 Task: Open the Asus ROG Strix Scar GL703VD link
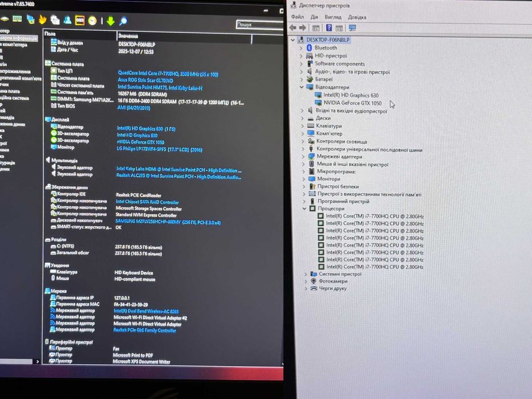tap(145, 80)
